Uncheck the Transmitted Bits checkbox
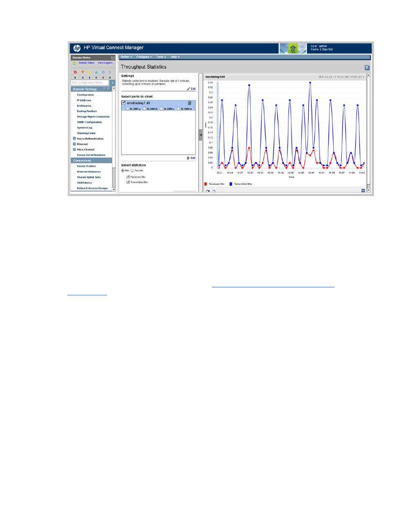 128,182
